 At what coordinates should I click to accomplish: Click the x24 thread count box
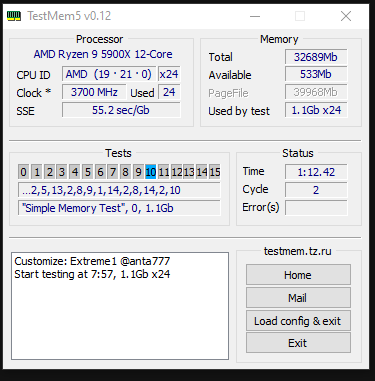click(x=169, y=74)
